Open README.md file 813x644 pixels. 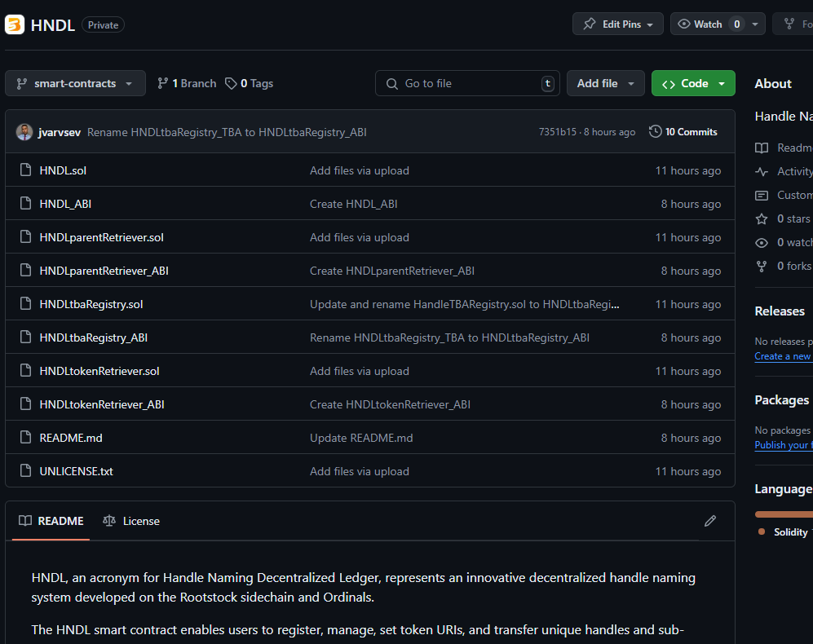pyautogui.click(x=71, y=438)
